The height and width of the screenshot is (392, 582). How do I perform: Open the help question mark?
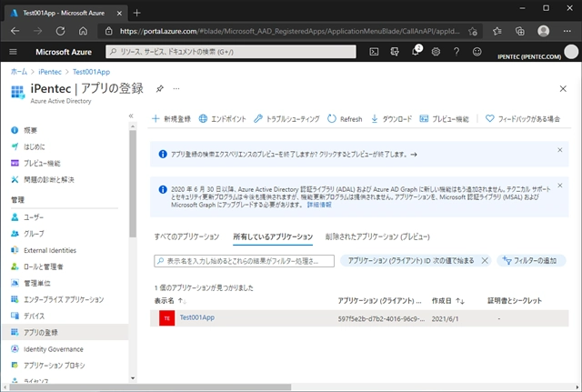457,52
